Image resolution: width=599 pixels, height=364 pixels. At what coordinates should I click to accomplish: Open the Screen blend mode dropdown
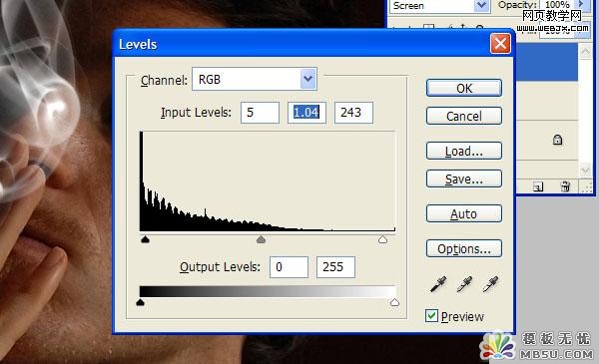point(481,5)
